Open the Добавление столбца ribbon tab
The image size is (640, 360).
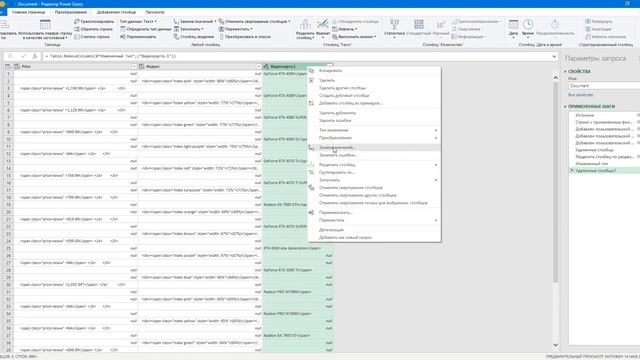(116, 12)
